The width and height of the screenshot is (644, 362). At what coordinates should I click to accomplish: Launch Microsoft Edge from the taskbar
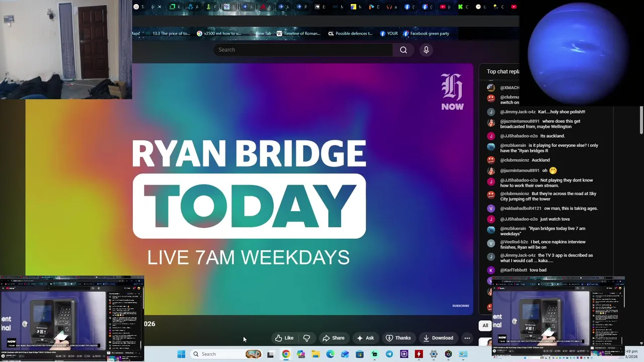pyautogui.click(x=330, y=354)
